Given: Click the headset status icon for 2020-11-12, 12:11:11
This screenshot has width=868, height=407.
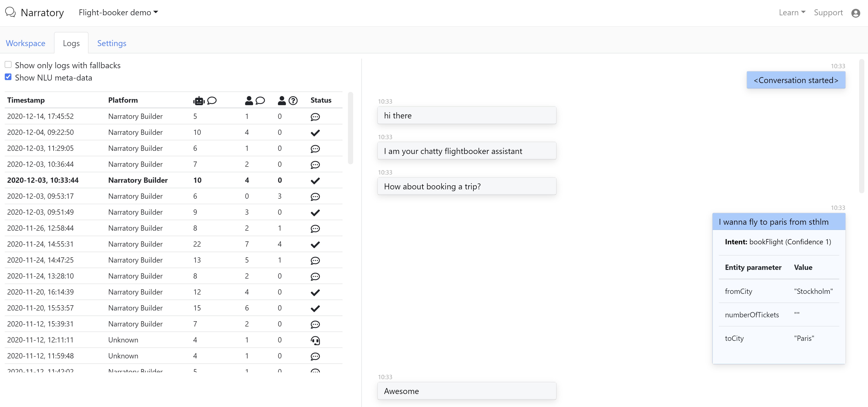Looking at the screenshot, I should (x=315, y=340).
